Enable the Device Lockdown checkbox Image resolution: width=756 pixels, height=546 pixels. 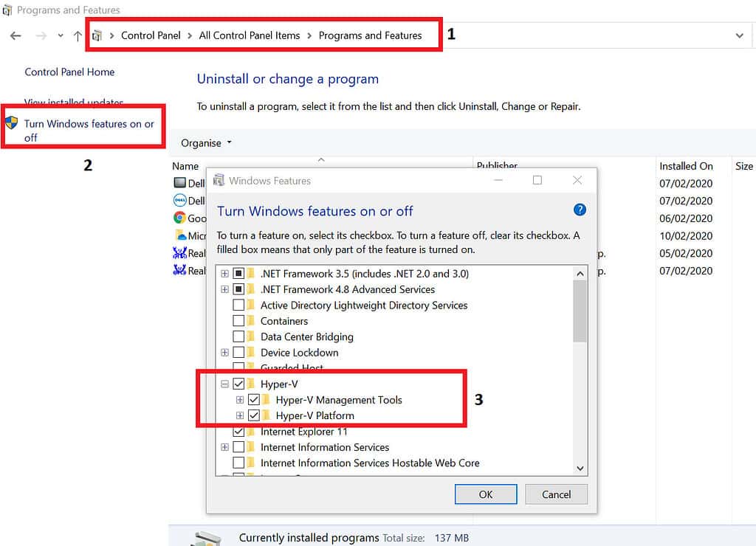(x=238, y=353)
